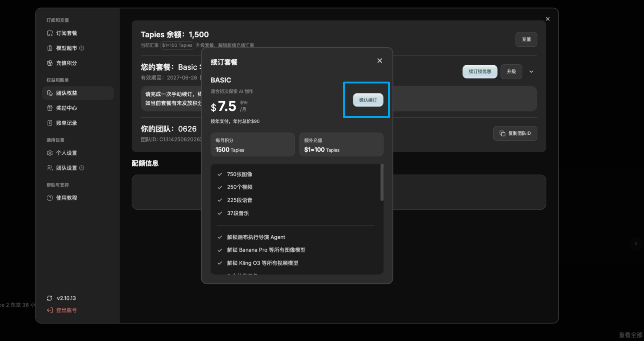This screenshot has height=341, width=644.
Task: Click the copy icon in 复制团队ID
Action: [502, 133]
